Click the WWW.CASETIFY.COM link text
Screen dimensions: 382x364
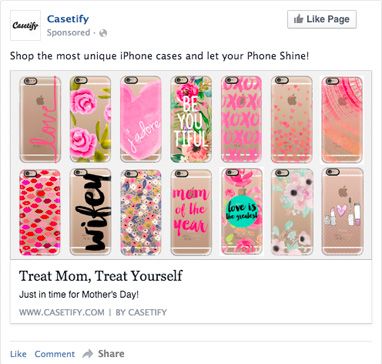(62, 313)
